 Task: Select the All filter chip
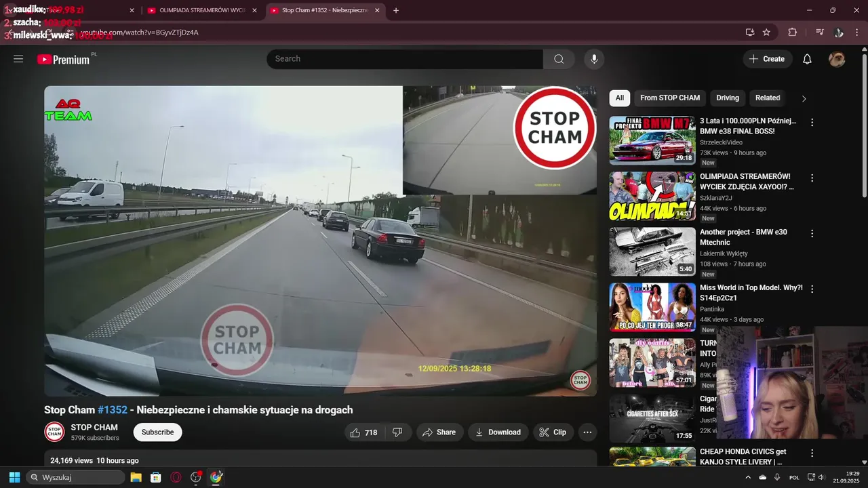619,98
